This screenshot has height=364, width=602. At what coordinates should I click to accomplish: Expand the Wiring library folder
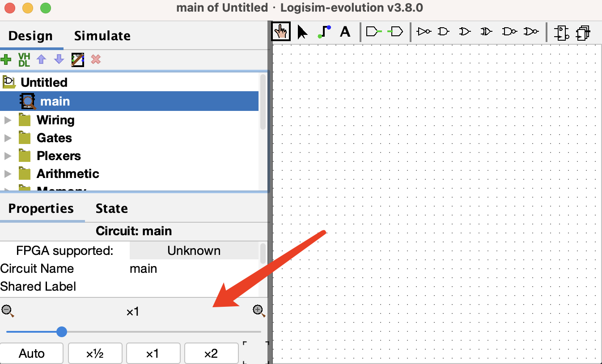[x=8, y=120]
